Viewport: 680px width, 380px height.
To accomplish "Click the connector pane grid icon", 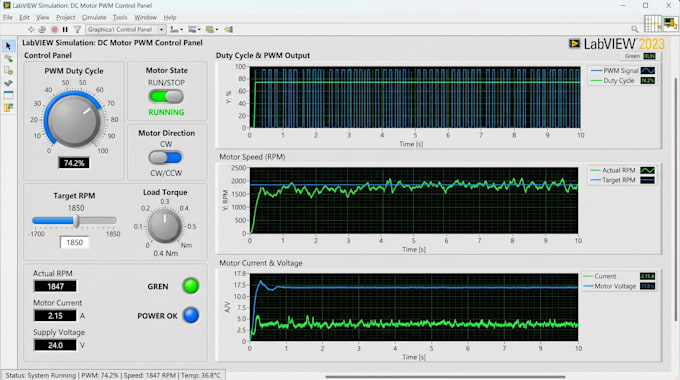I will (x=652, y=23).
